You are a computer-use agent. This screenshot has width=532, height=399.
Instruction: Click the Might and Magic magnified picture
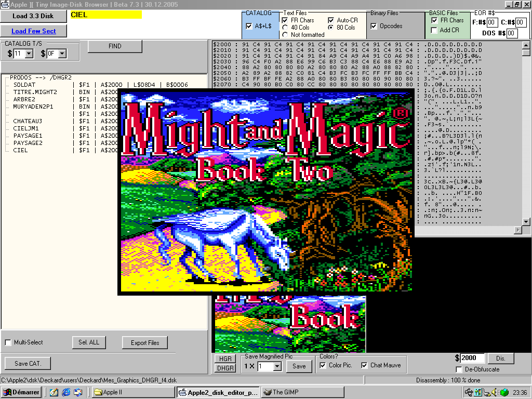point(267,192)
